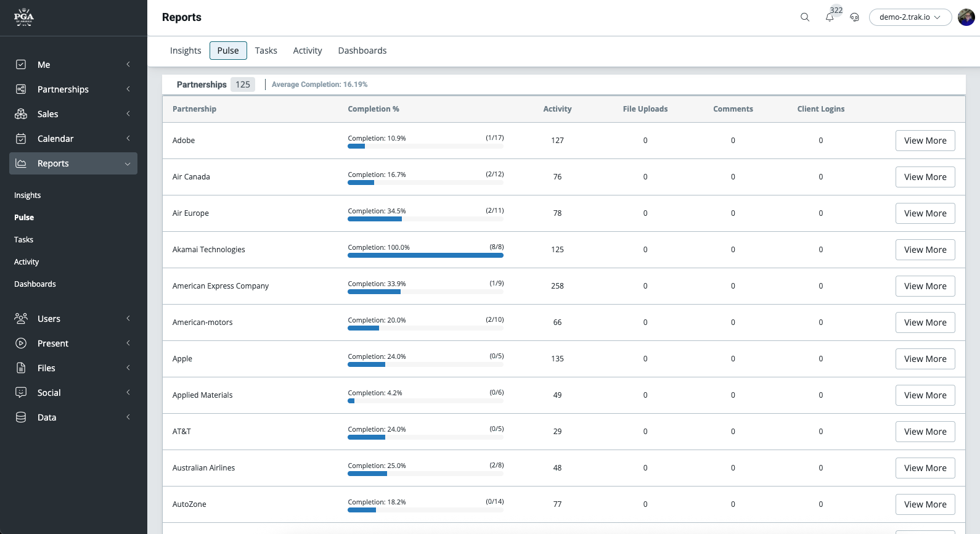This screenshot has width=980, height=534.
Task: Click View More for American Express Company
Action: pos(925,286)
